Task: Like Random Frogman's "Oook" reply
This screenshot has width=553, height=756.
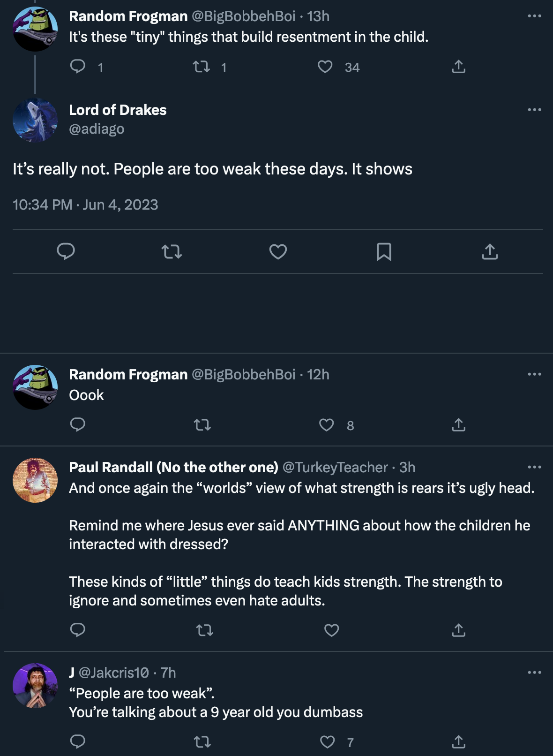Action: click(x=326, y=425)
